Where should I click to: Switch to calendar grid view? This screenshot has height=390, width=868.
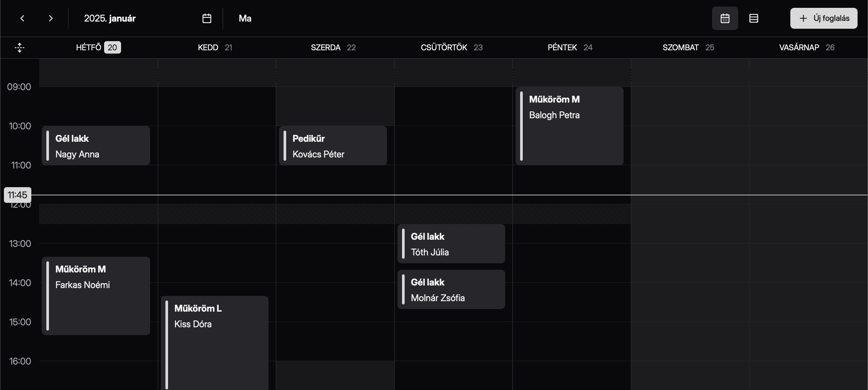(725, 18)
